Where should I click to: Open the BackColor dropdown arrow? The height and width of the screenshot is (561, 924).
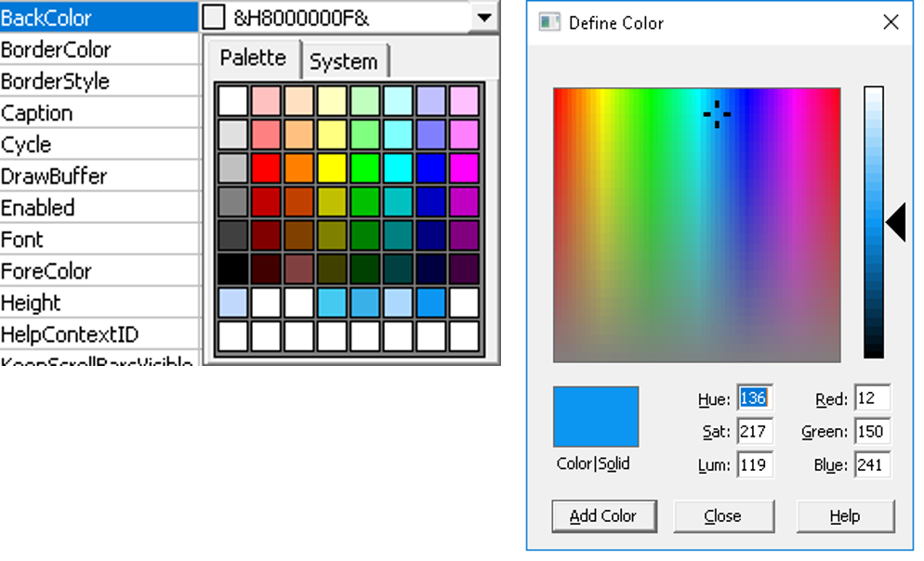482,18
